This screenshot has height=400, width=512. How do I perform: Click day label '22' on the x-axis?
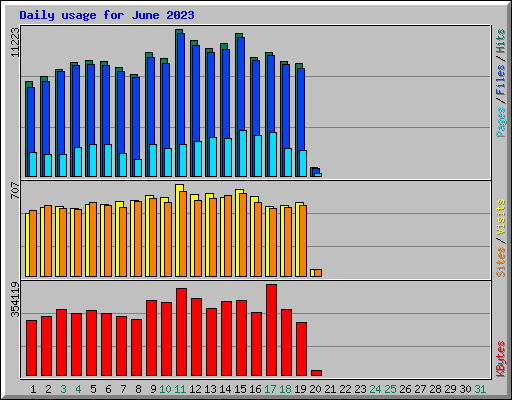click(345, 389)
